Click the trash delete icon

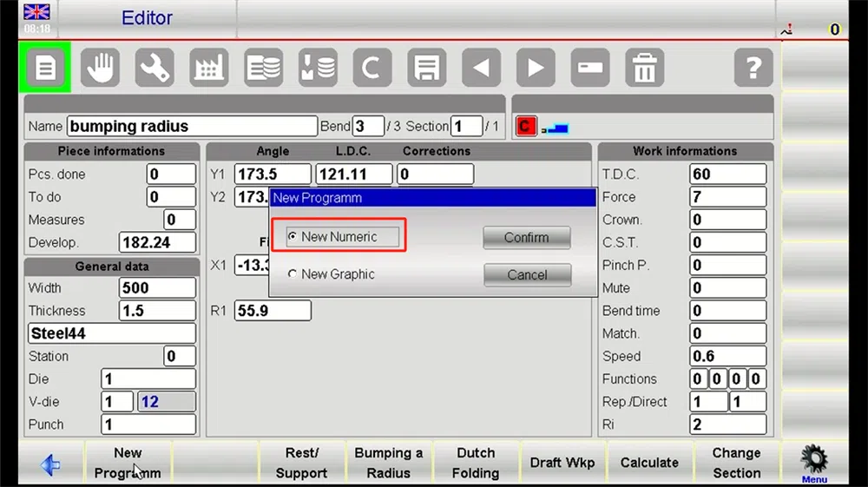coord(644,68)
